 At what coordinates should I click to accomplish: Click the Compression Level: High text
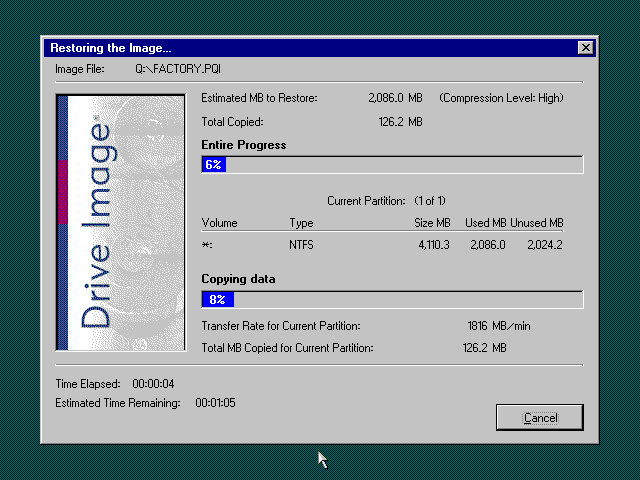(x=501, y=98)
